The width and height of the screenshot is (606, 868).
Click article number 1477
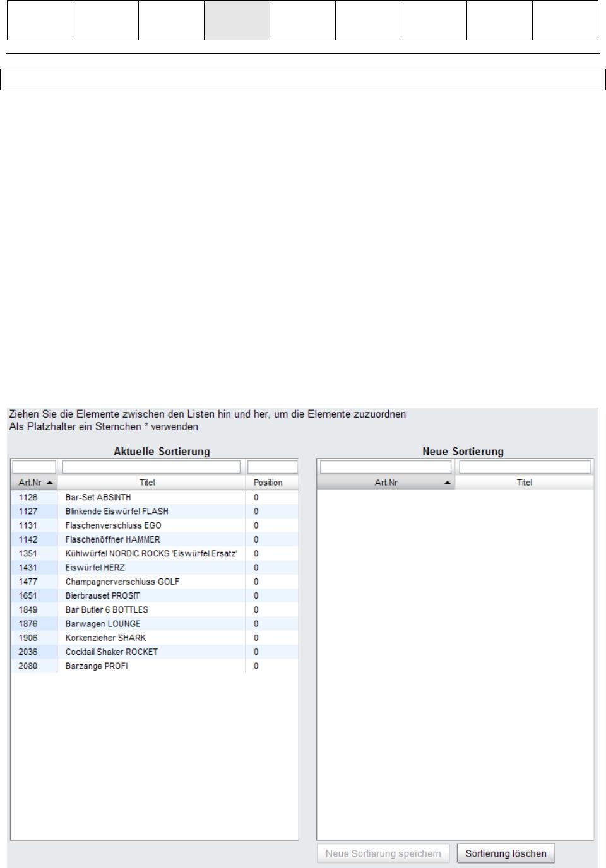pos(28,582)
